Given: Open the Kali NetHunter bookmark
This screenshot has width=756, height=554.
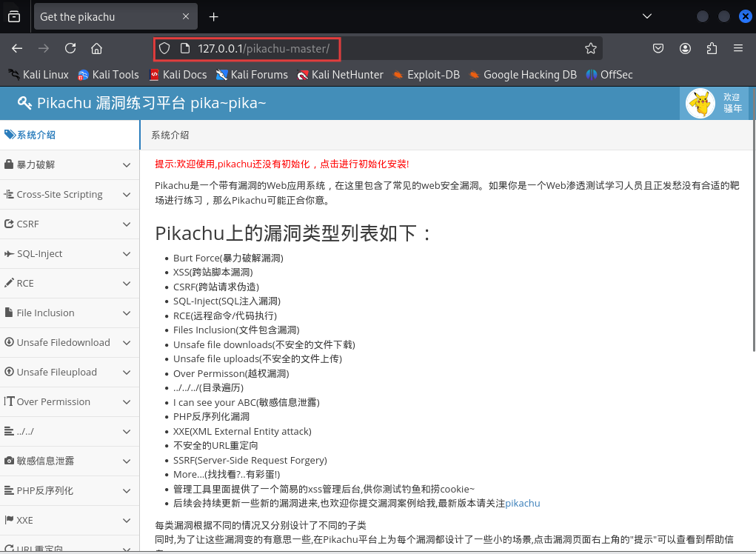Looking at the screenshot, I should pyautogui.click(x=341, y=75).
